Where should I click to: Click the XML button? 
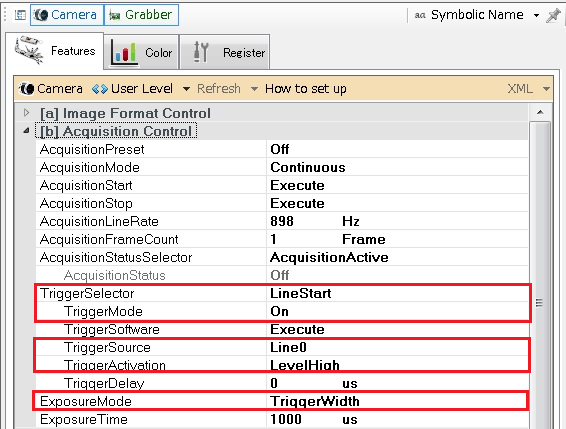(x=520, y=88)
